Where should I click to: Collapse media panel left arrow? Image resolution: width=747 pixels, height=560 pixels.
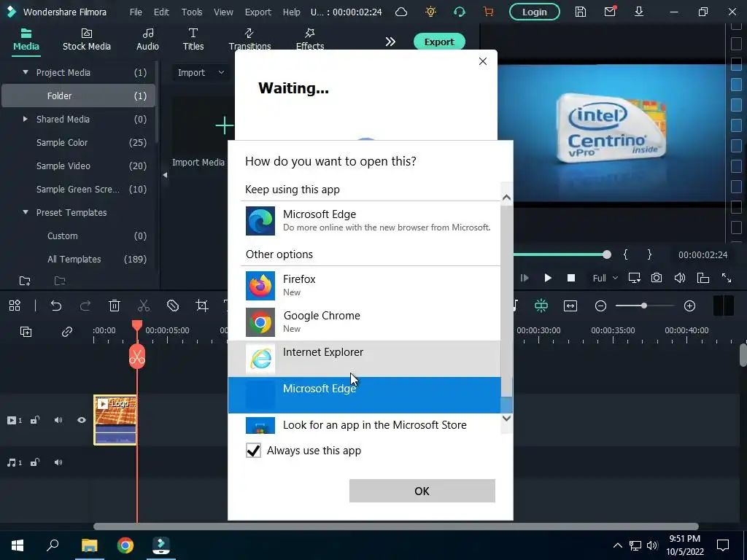click(165, 175)
